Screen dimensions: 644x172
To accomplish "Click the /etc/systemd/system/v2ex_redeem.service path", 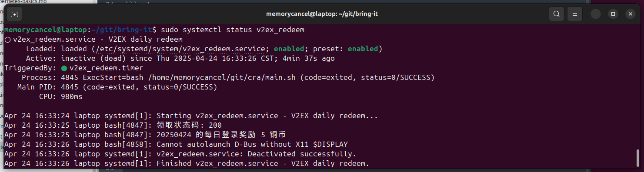I will [x=180, y=49].
